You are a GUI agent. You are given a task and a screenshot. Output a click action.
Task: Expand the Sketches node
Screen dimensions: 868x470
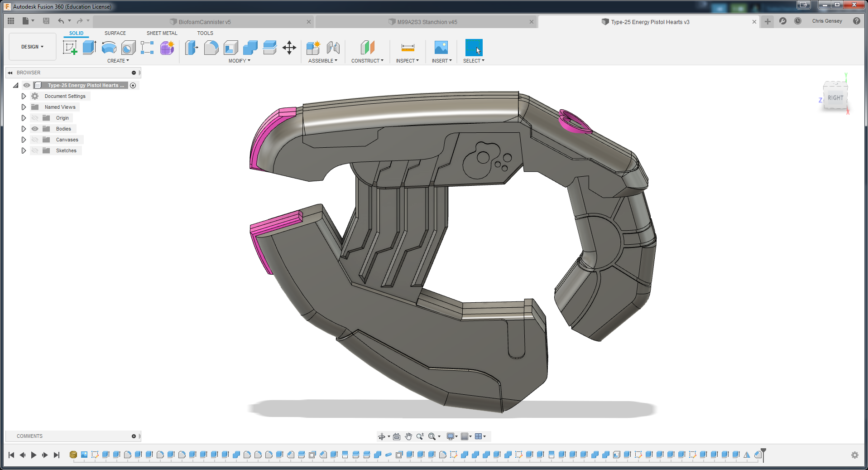pos(24,150)
